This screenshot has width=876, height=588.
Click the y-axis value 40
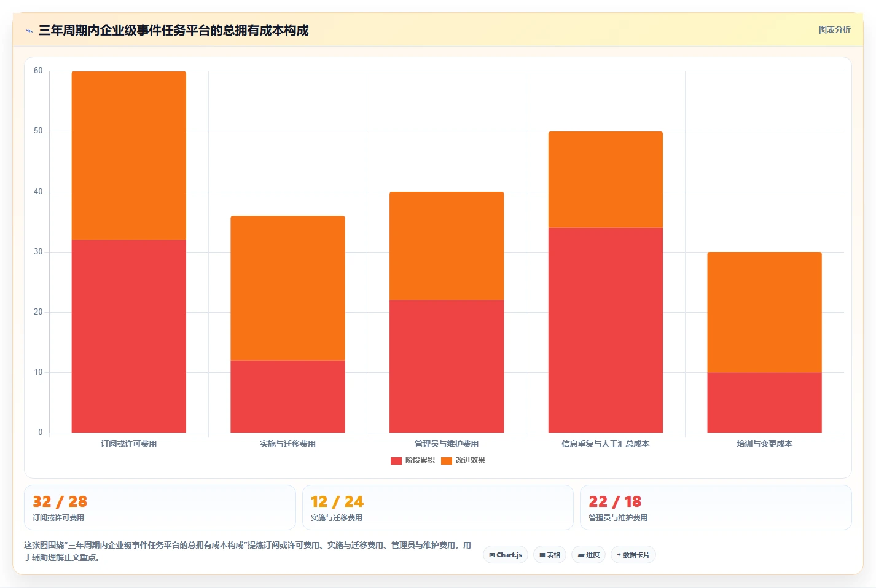click(38, 192)
